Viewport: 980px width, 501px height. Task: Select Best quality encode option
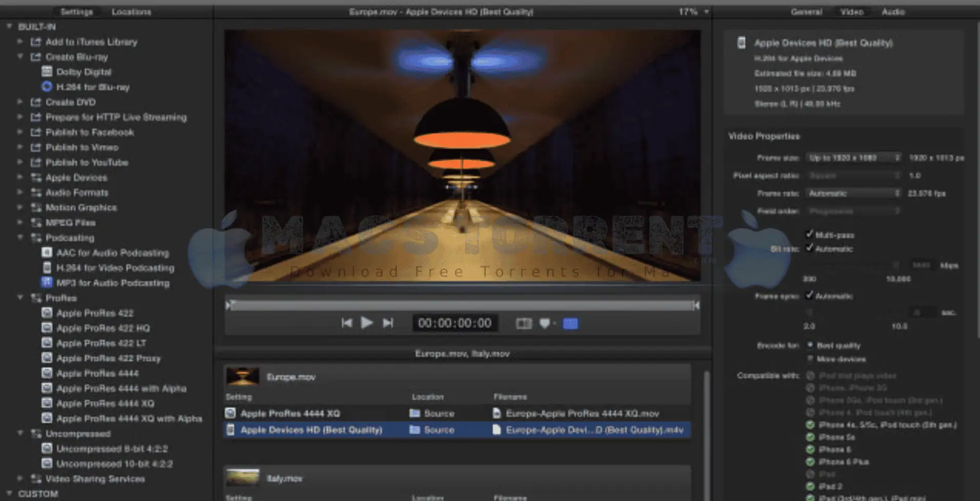[x=810, y=345]
